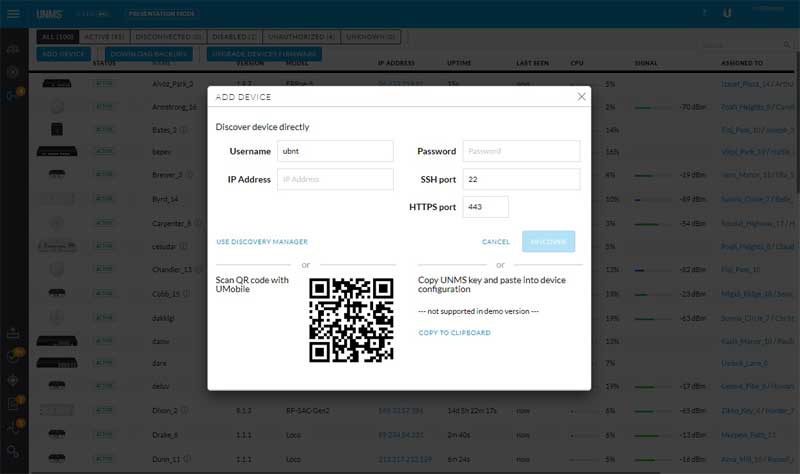This screenshot has width=800, height=474.
Task: Open the hamburger menu in the top bar
Action: click(13, 14)
